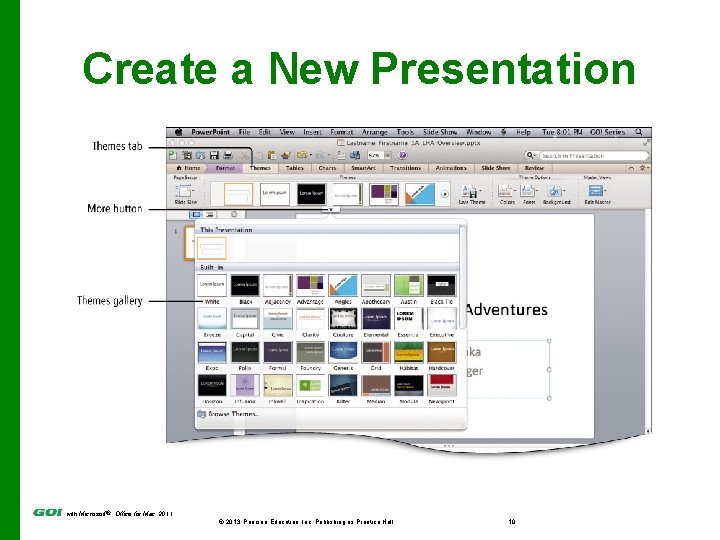Click the Spotlight search icon in menu bar

click(x=639, y=132)
